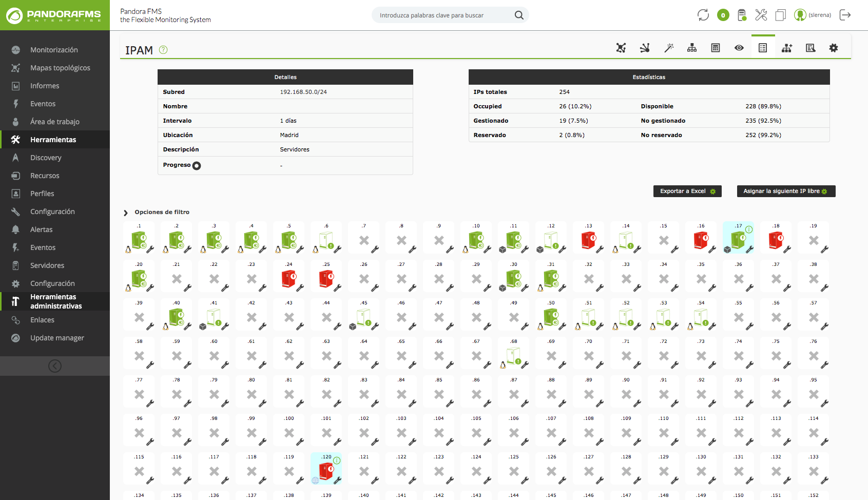Expand the Monitorización sidebar menu
868x500 pixels.
(x=54, y=50)
